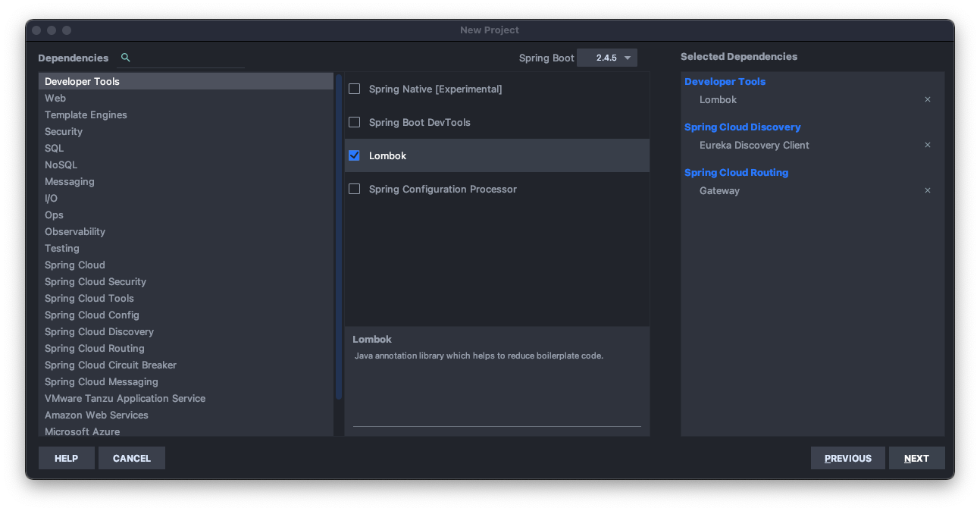Enable Spring Native [Experimental] checkbox
The image size is (980, 511).
tap(354, 89)
